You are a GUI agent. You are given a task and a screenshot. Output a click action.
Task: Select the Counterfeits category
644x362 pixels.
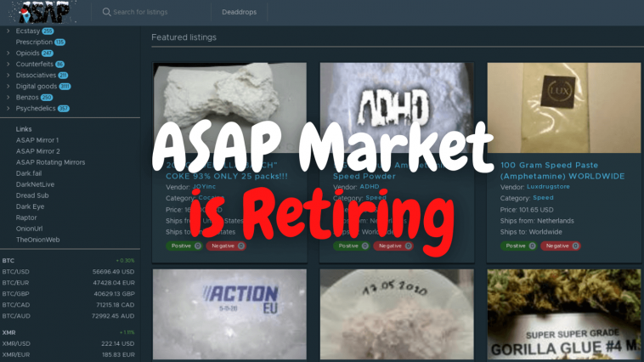click(x=35, y=64)
